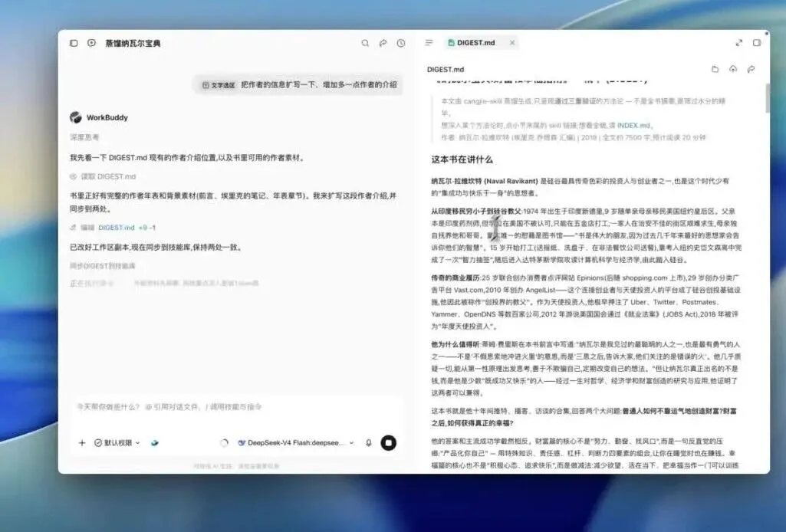Click the 文字选区 selection chip

(x=219, y=85)
